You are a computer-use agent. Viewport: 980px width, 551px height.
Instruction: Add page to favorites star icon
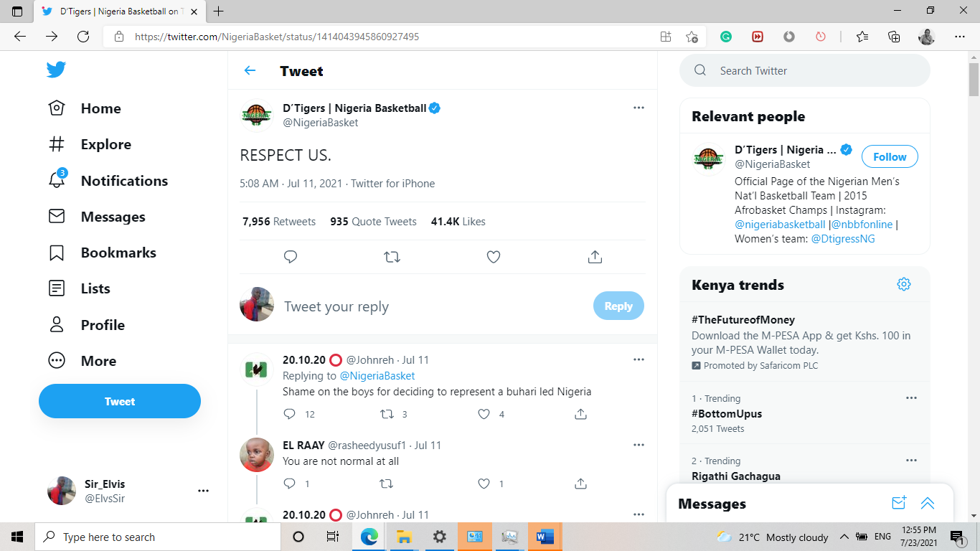692,37
